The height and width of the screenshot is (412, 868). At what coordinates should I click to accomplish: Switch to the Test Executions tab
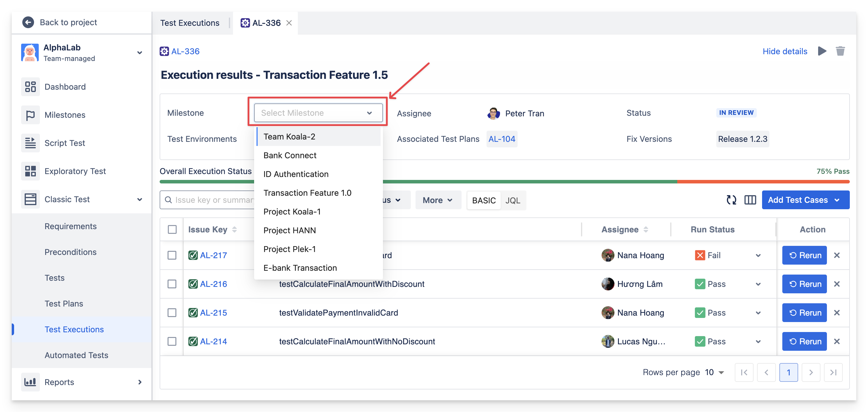coord(190,23)
